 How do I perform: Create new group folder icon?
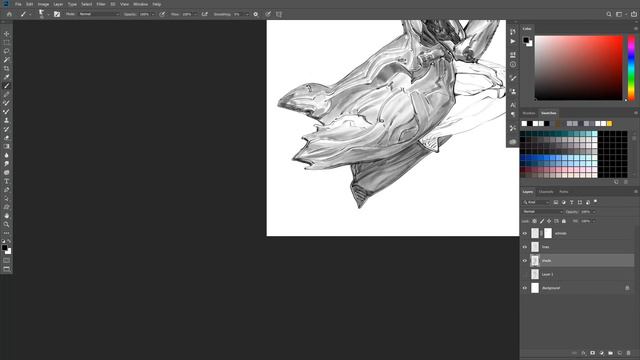pyautogui.click(x=610, y=353)
